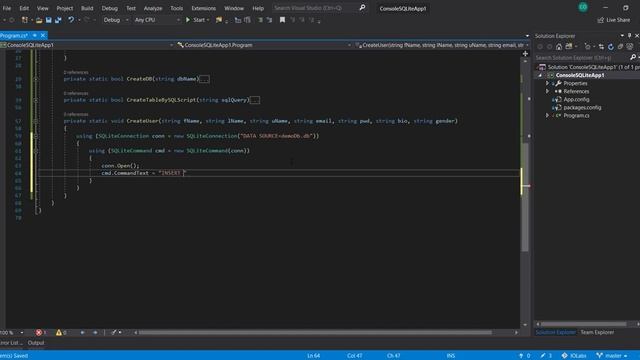Open the Build menu
640x360 pixels.
(x=87, y=8)
